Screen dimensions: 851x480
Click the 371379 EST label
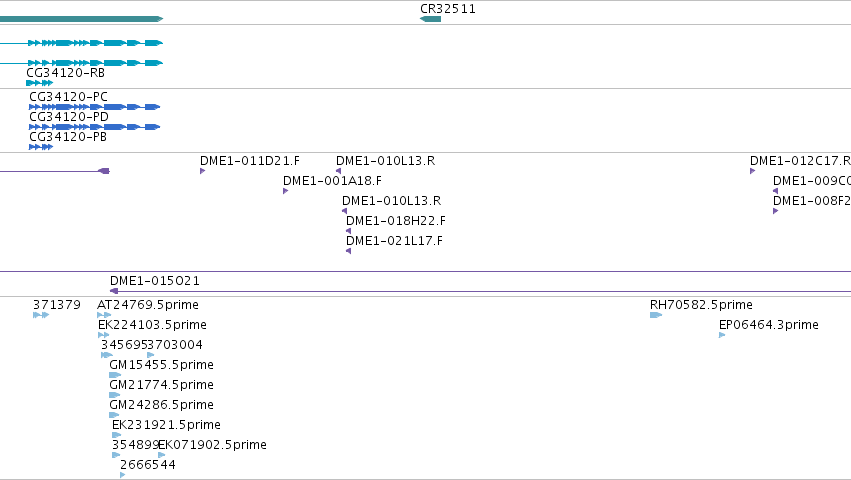pos(56,305)
